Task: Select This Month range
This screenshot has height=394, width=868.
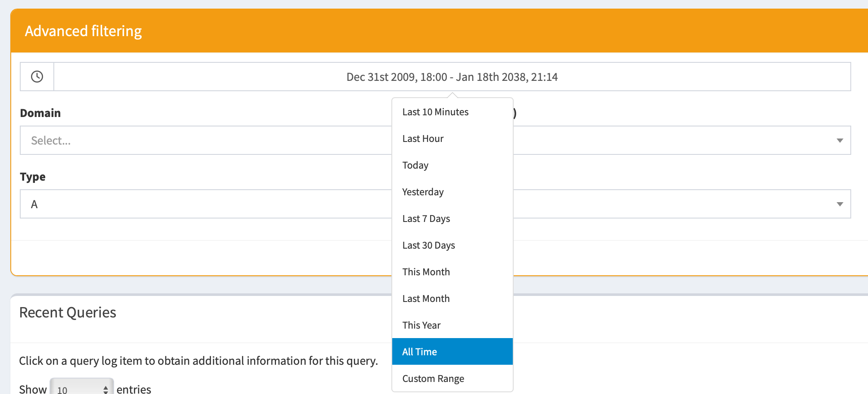Action: click(426, 272)
